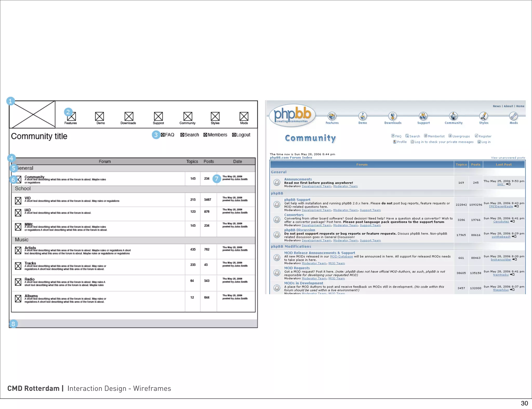Select the School category header
The height and width of the screenshot is (409, 532).
(133, 189)
